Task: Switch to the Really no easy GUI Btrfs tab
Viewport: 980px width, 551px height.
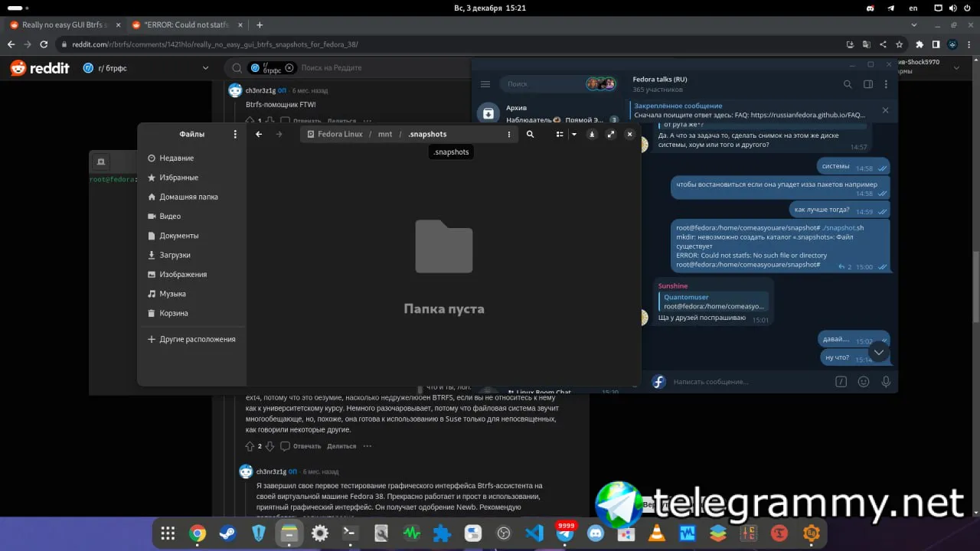Action: pos(64,24)
